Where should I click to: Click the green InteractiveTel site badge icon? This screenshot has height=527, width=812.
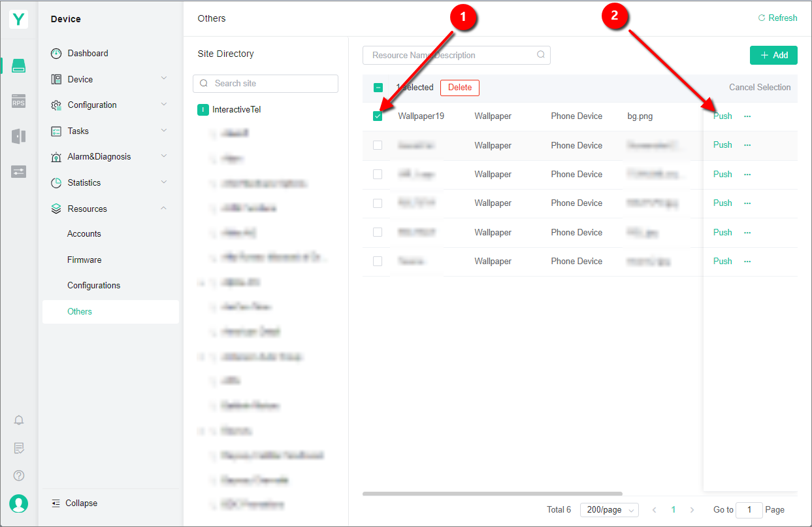(203, 110)
